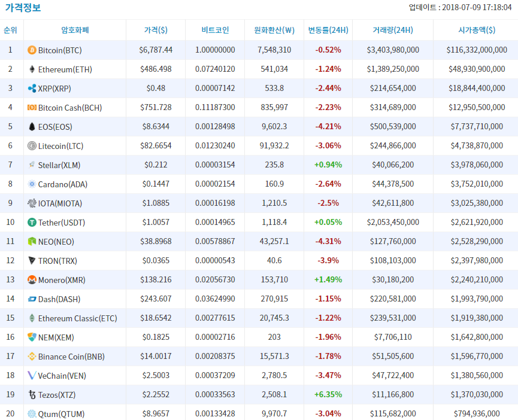Select Qtum(QTUM) coin name

(62, 414)
